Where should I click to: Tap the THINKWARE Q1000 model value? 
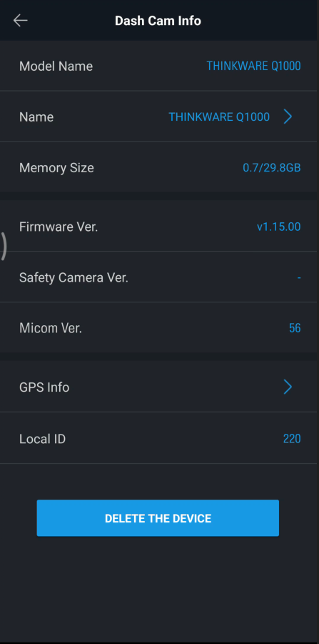(x=253, y=66)
